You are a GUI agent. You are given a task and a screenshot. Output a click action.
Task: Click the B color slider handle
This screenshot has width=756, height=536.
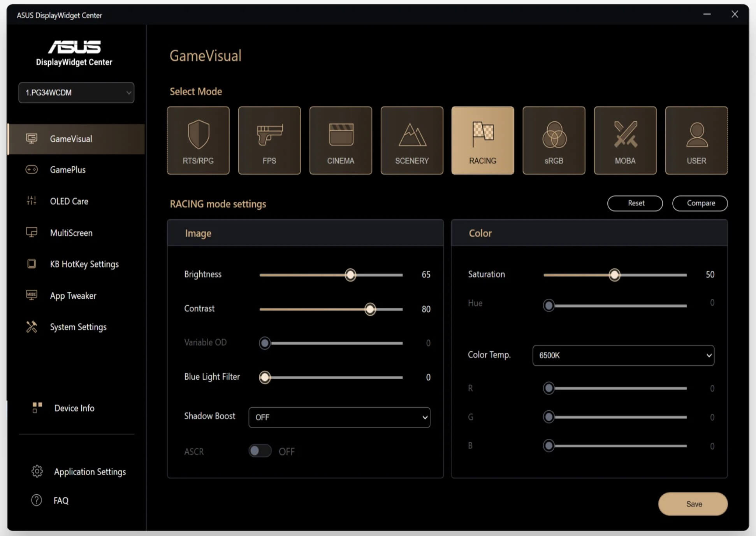tap(549, 446)
